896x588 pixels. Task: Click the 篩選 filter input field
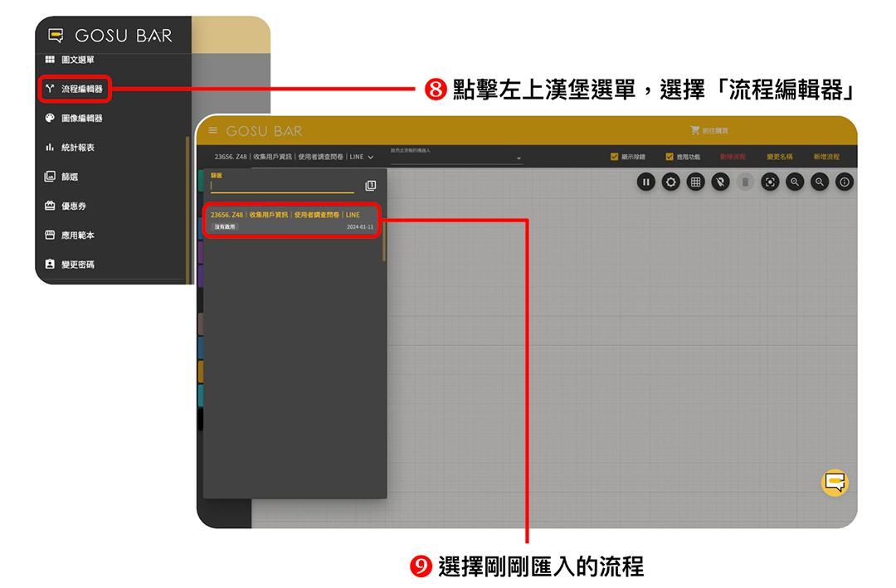pos(282,187)
